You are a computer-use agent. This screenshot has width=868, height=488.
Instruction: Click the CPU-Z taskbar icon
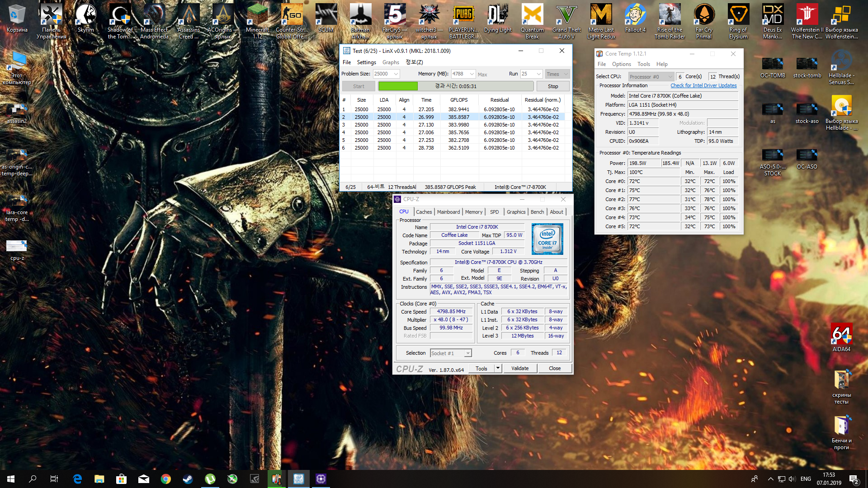321,479
